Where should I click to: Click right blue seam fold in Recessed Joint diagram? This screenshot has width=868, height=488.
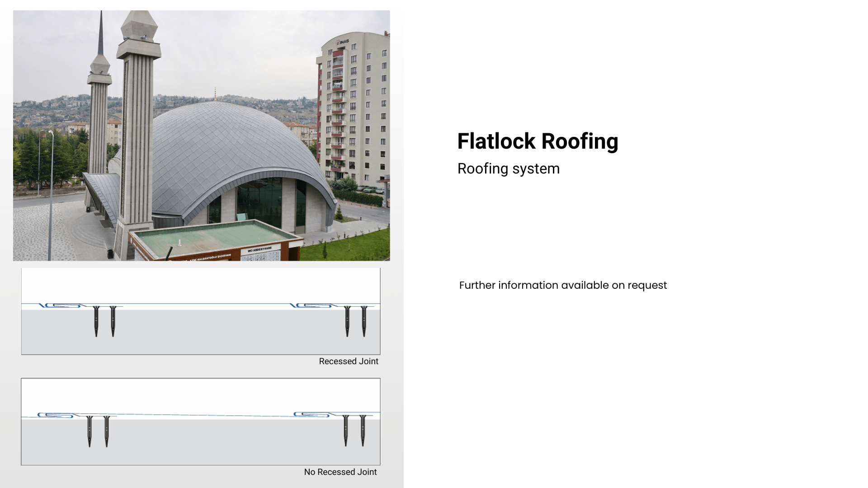tap(312, 305)
